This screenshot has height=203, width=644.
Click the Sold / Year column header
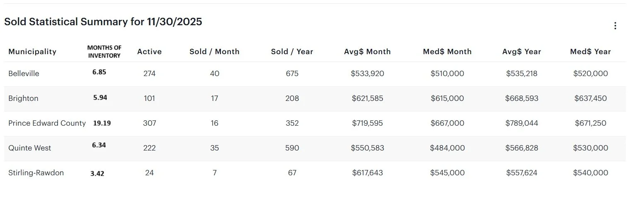(292, 52)
